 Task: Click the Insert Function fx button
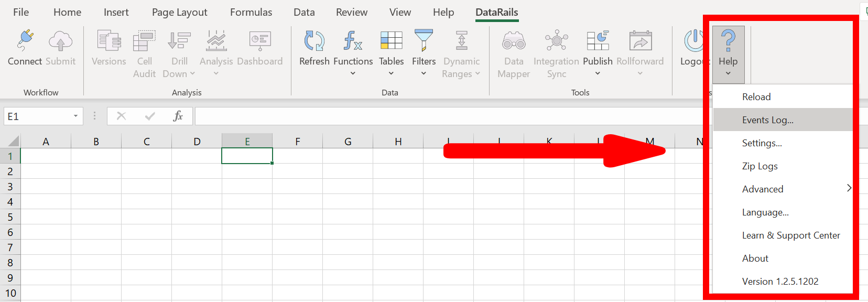[178, 116]
